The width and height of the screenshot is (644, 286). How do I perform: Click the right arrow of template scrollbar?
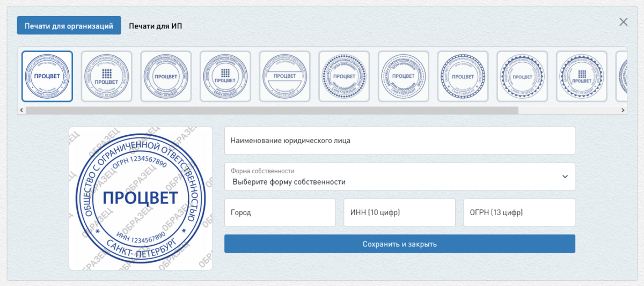tap(623, 110)
